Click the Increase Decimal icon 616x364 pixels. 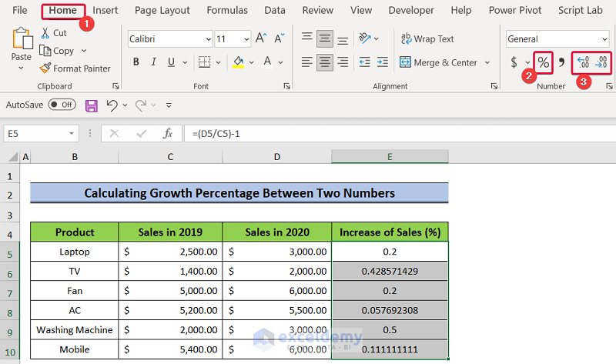584,62
